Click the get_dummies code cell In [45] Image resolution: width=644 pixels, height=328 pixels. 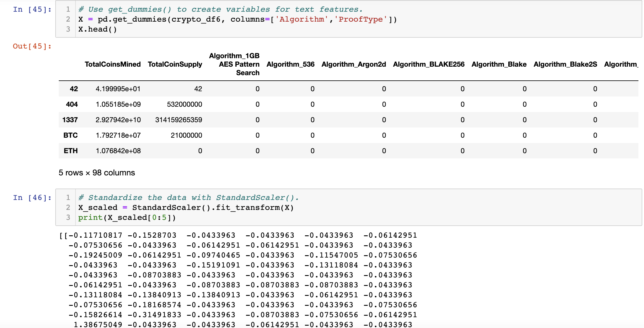[x=349, y=19]
